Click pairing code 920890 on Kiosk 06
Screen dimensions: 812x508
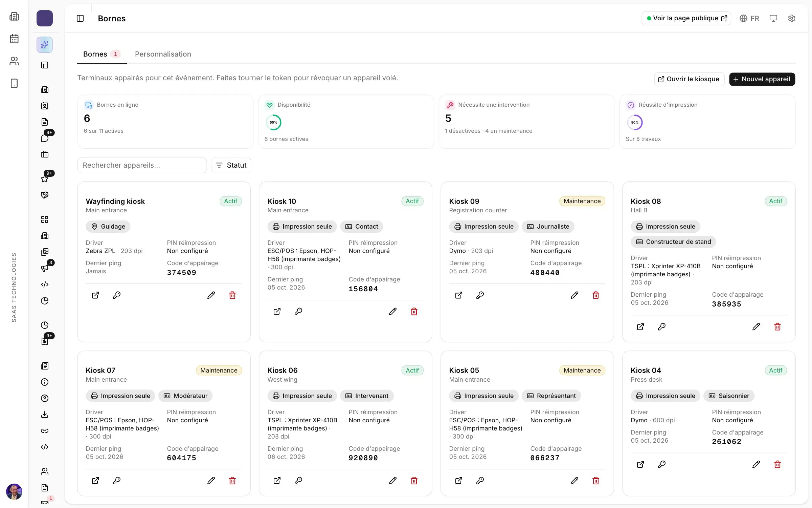[x=363, y=458]
